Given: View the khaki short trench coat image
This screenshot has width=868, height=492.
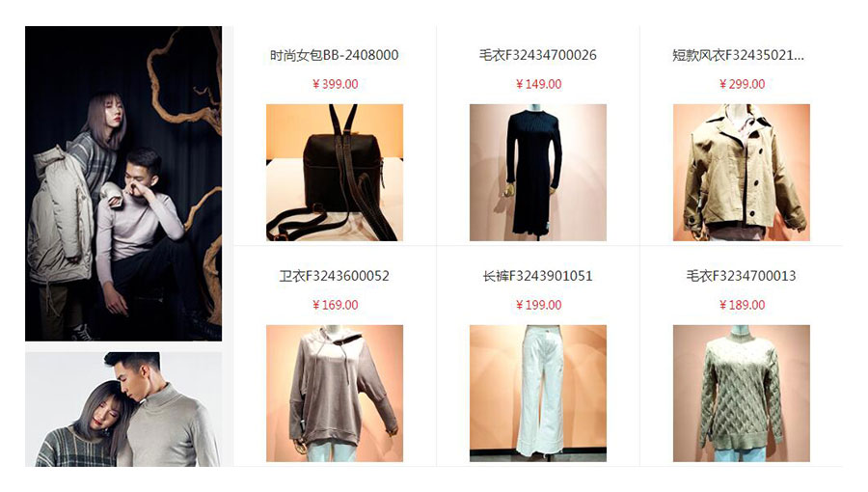Looking at the screenshot, I should coord(742,172).
